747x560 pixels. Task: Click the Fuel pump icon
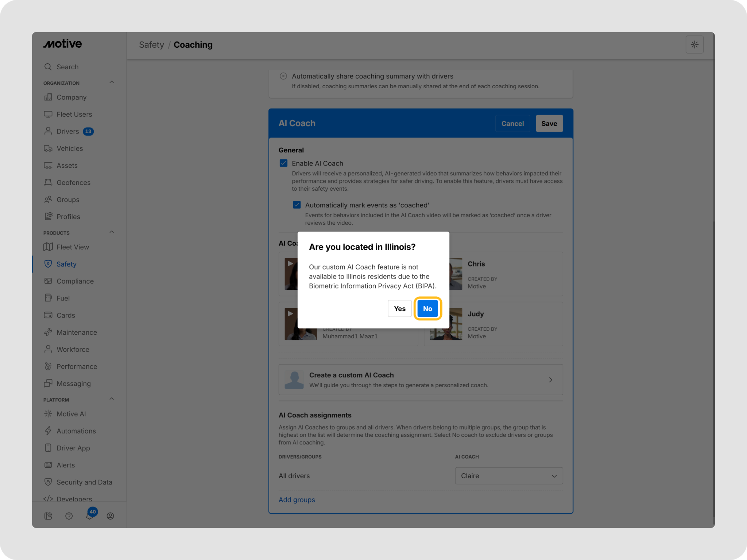(x=48, y=298)
